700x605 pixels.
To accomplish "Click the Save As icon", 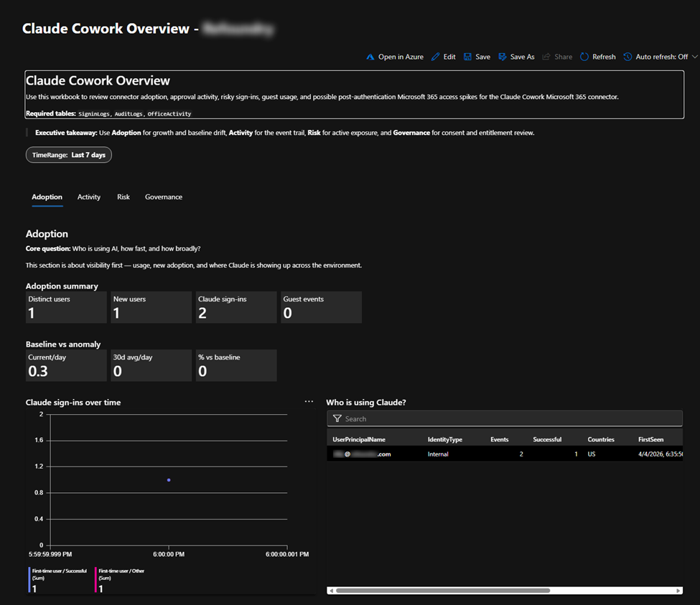I will (503, 57).
